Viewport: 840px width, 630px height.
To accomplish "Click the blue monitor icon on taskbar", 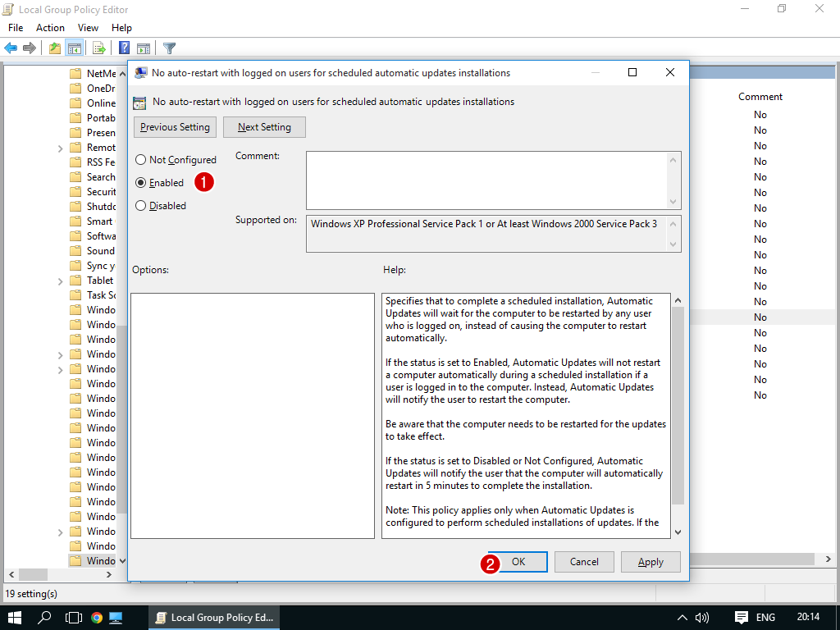I will (116, 618).
